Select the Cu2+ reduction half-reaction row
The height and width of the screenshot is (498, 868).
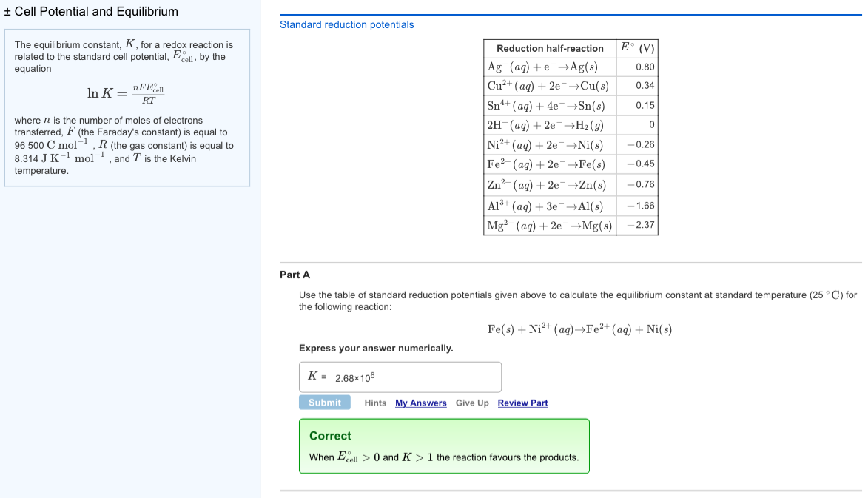tap(548, 85)
